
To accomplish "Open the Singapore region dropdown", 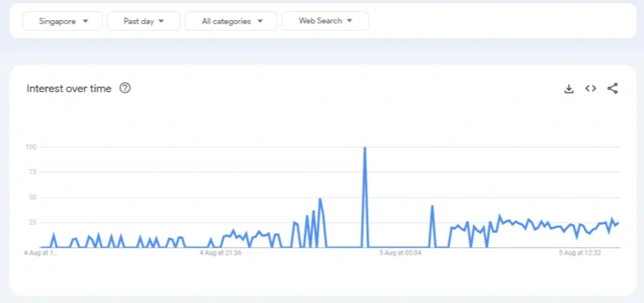I will (63, 21).
